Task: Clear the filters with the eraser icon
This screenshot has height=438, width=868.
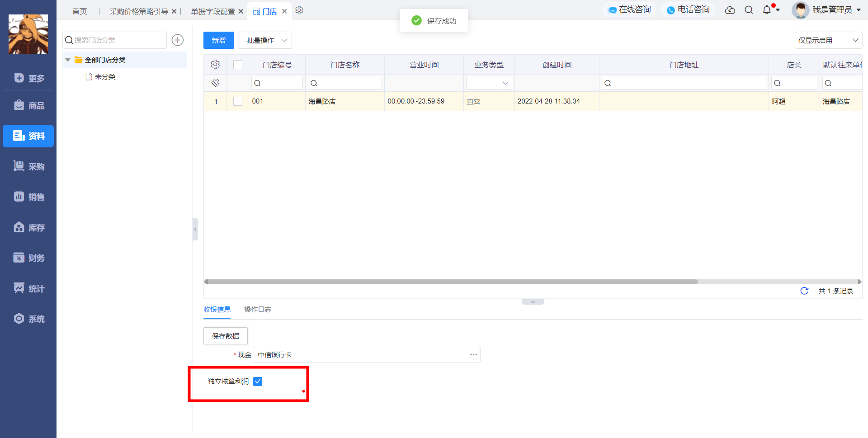Action: (x=215, y=83)
